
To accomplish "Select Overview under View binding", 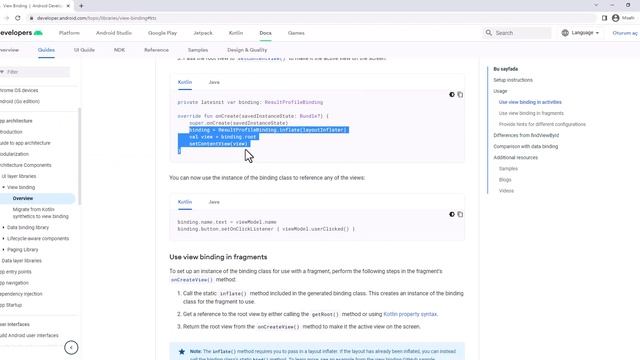I will [x=23, y=198].
